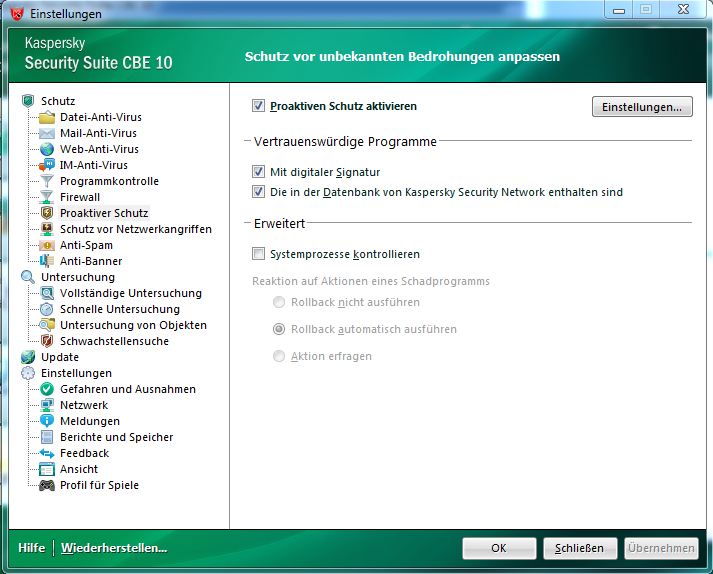The image size is (713, 574).
Task: Close the Einstellungen window
Action: pos(683,10)
